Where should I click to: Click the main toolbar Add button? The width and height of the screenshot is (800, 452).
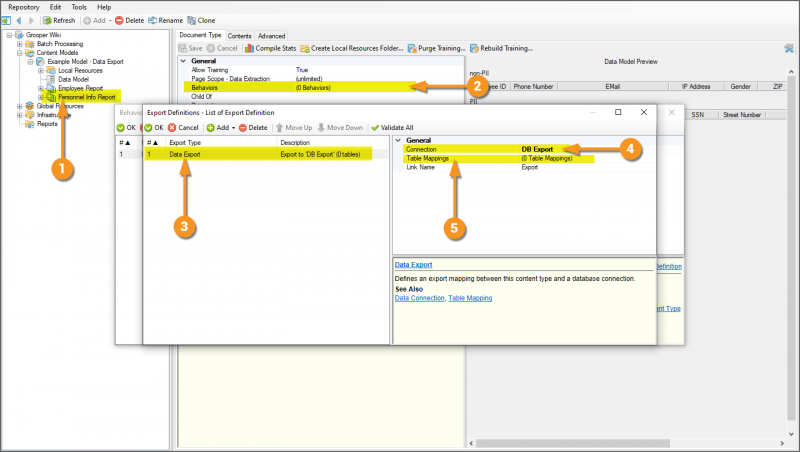95,20
